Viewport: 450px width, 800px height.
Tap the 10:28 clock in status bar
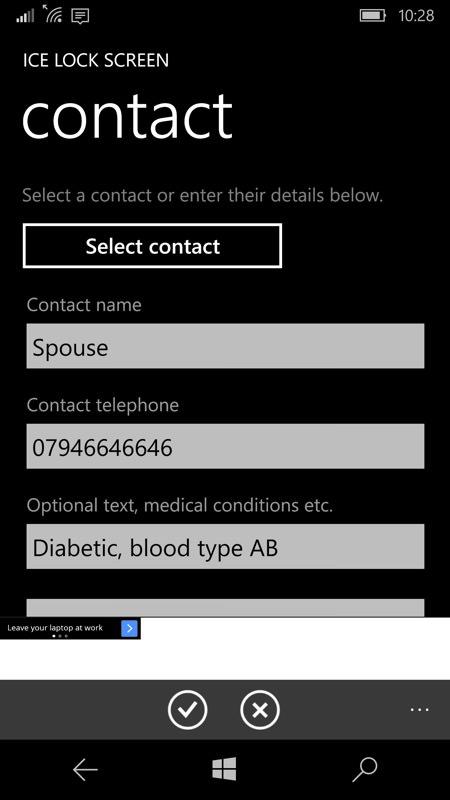[416, 16]
